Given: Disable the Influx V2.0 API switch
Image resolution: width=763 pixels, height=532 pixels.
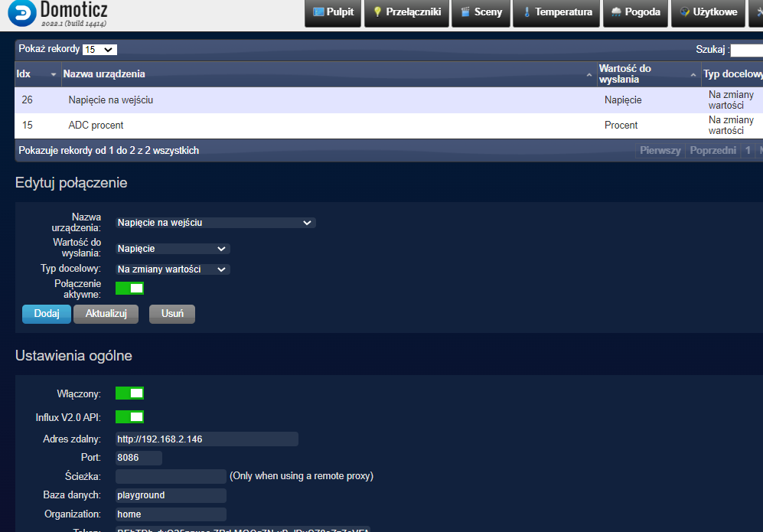Looking at the screenshot, I should (x=129, y=417).
